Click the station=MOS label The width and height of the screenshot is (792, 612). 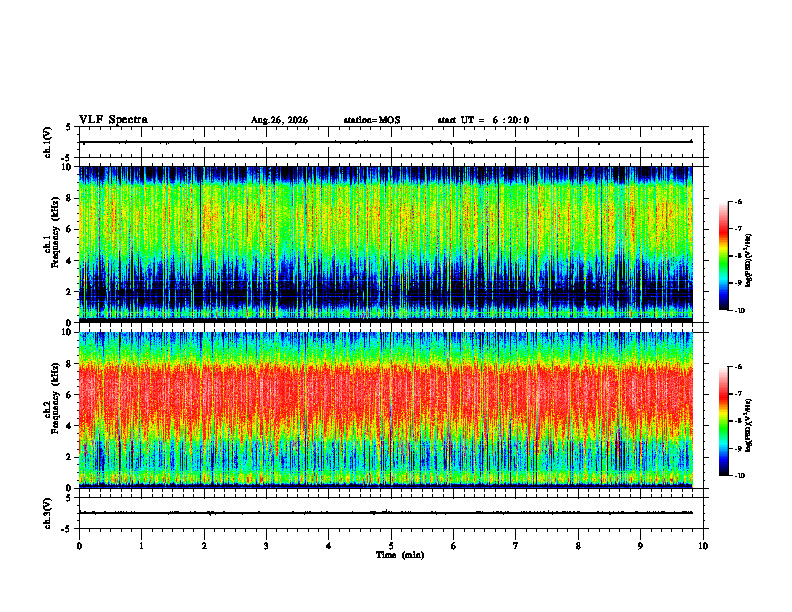372,120
